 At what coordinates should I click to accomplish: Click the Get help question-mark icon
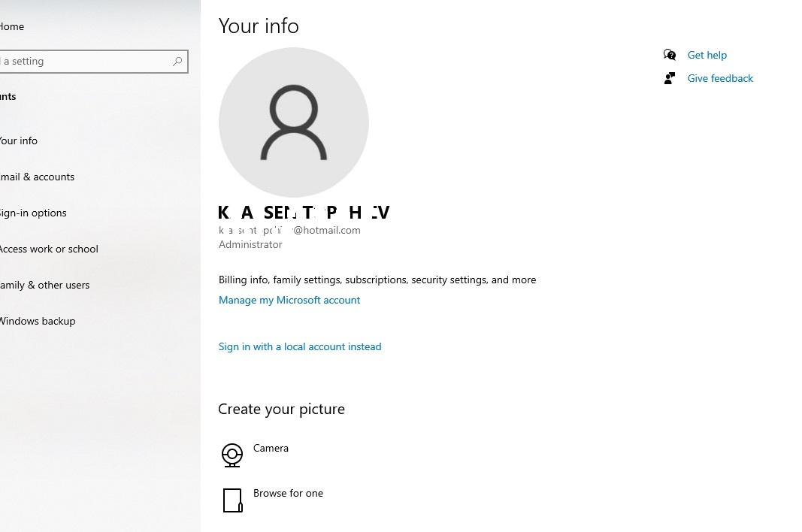(x=669, y=54)
